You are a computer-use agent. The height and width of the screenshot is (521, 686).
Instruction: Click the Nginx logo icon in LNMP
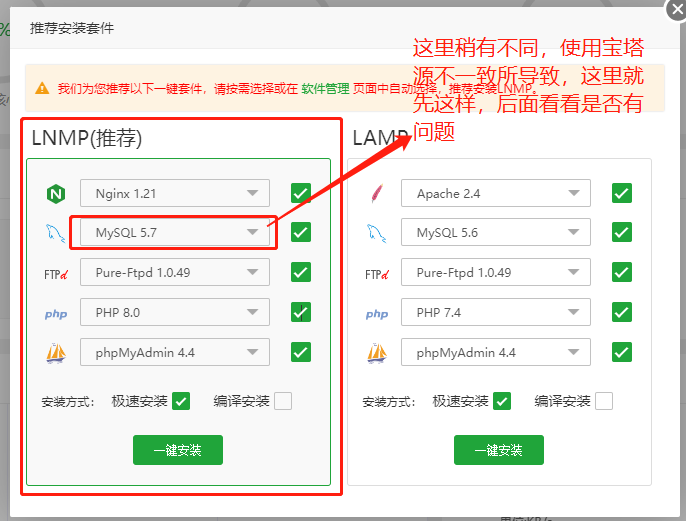56,193
